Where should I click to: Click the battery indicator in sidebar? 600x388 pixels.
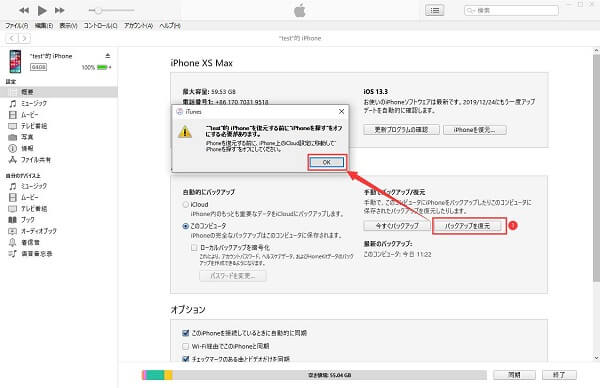click(103, 67)
